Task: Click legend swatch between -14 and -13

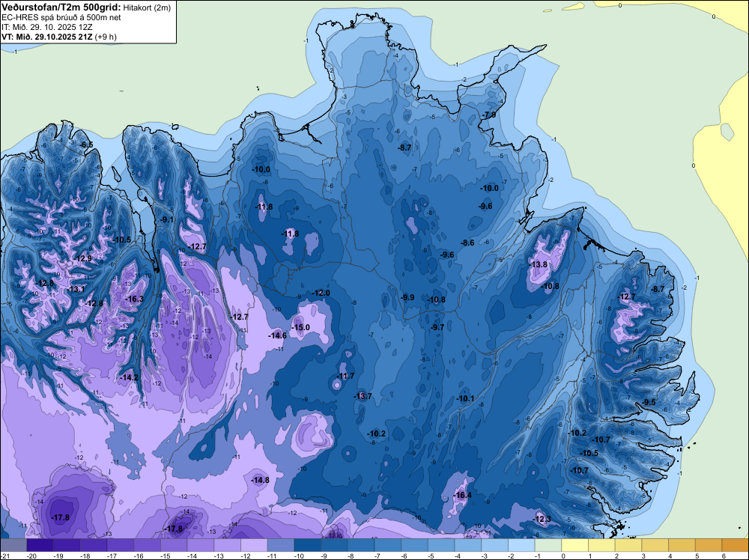Action: tap(201, 545)
